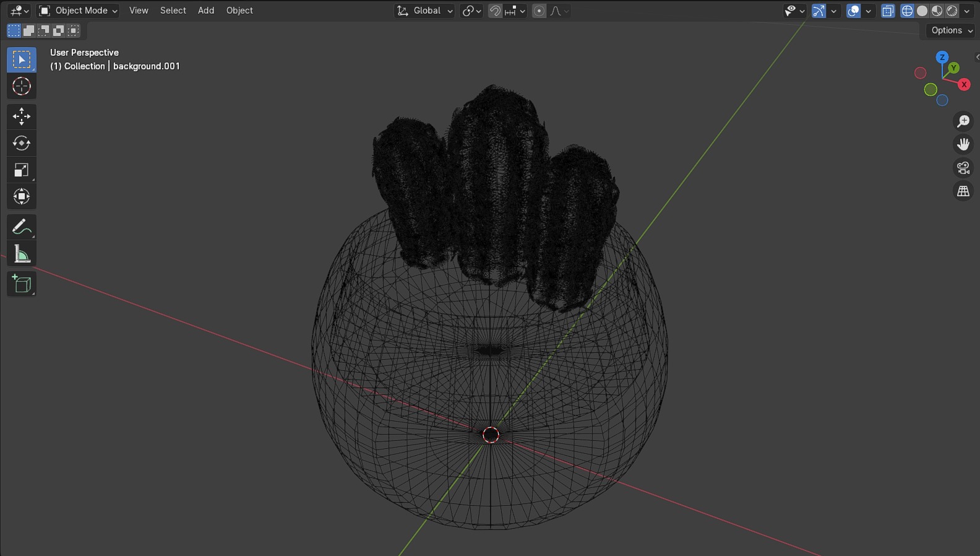Open proportional editing falloff dropdown
This screenshot has height=556, width=980.
(559, 11)
